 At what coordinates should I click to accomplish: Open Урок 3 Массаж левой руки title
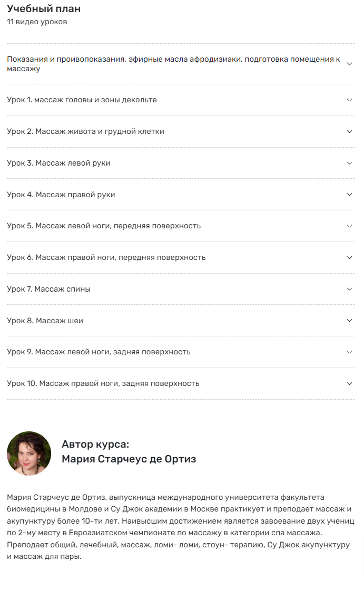click(58, 163)
